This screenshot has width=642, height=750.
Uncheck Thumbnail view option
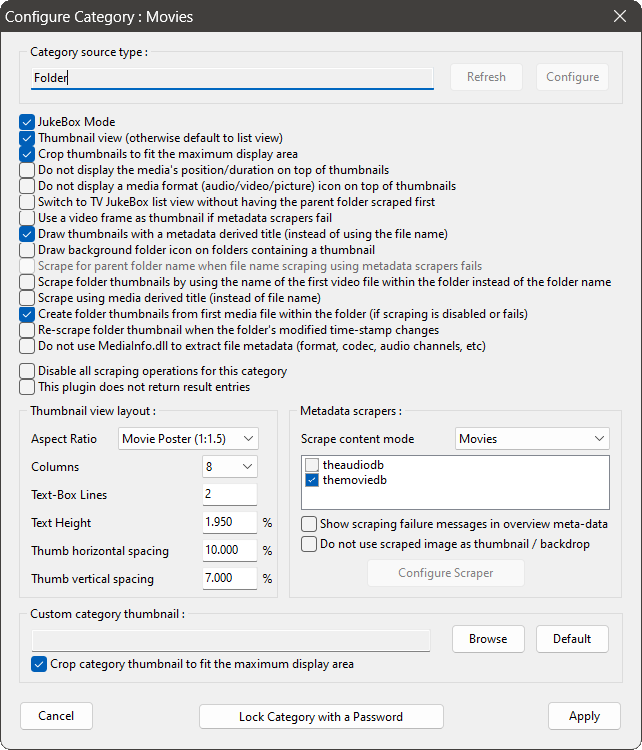pyautogui.click(x=27, y=138)
